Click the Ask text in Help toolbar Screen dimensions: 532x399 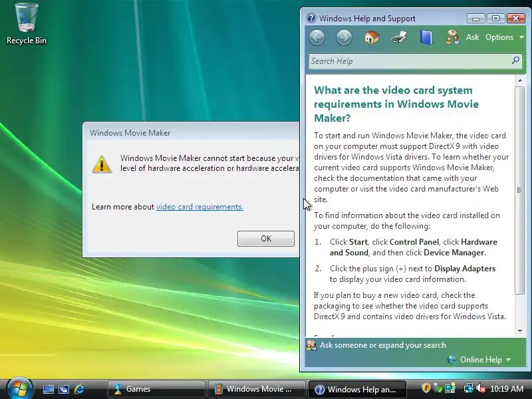pos(472,37)
